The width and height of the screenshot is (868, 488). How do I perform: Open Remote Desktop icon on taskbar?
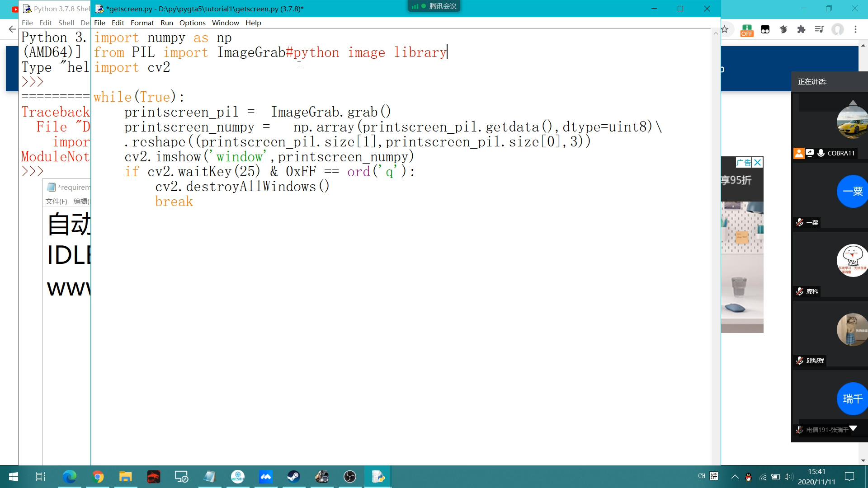click(x=182, y=477)
